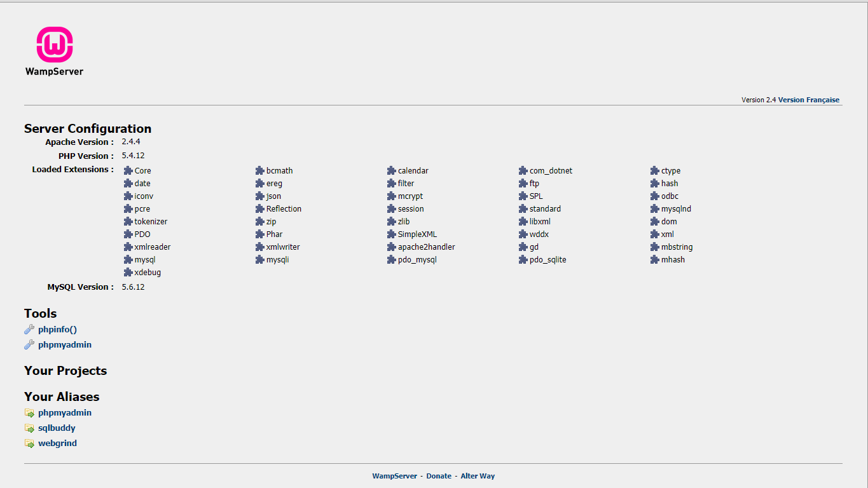The height and width of the screenshot is (488, 868).
Task: Click the puzzle icon beside json
Action: coord(260,196)
